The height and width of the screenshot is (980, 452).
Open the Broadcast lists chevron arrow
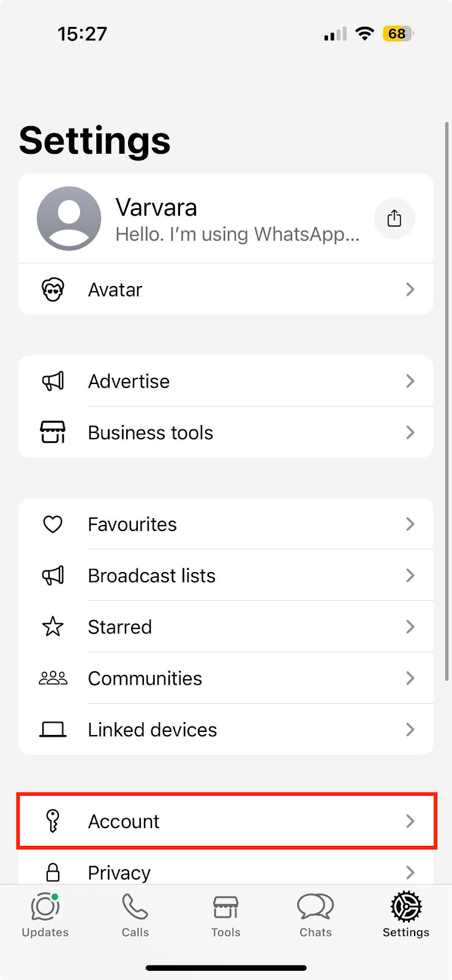coord(410,576)
